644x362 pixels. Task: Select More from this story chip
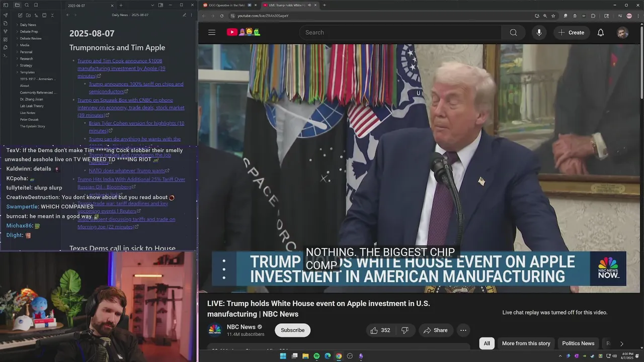[x=526, y=343]
